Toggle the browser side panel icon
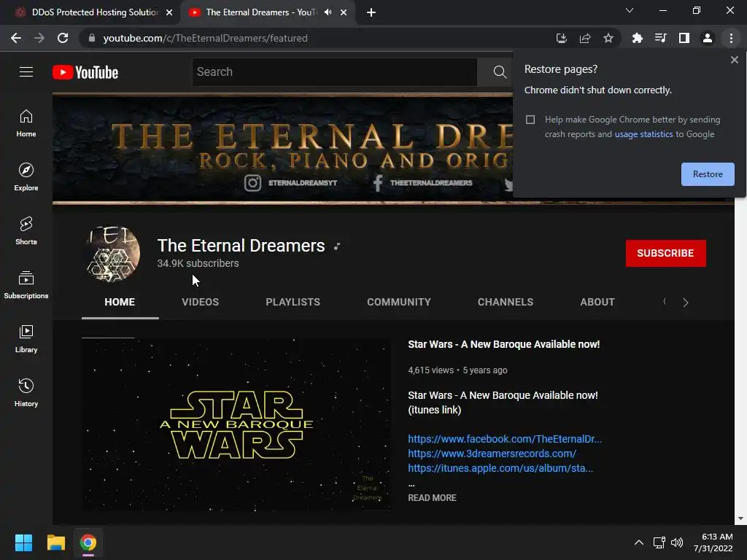 click(684, 38)
